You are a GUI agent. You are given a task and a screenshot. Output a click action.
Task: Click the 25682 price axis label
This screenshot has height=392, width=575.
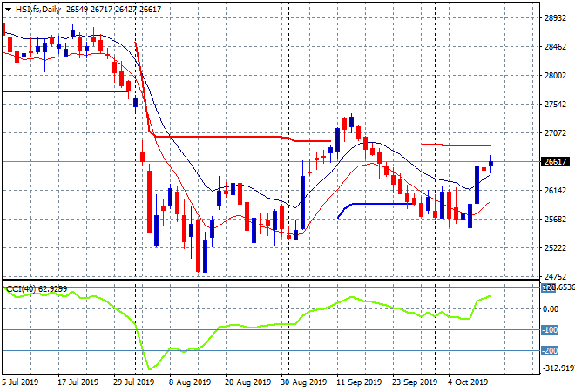click(x=555, y=220)
